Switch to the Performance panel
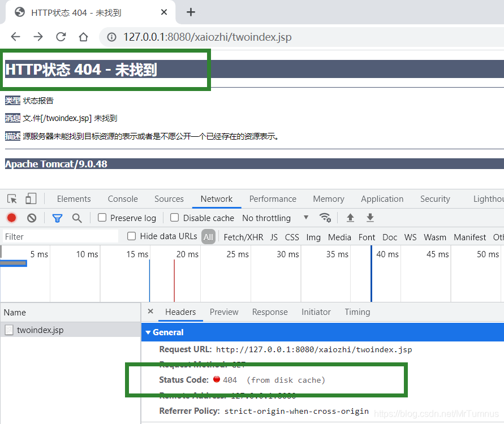This screenshot has width=504, height=424. [x=273, y=199]
